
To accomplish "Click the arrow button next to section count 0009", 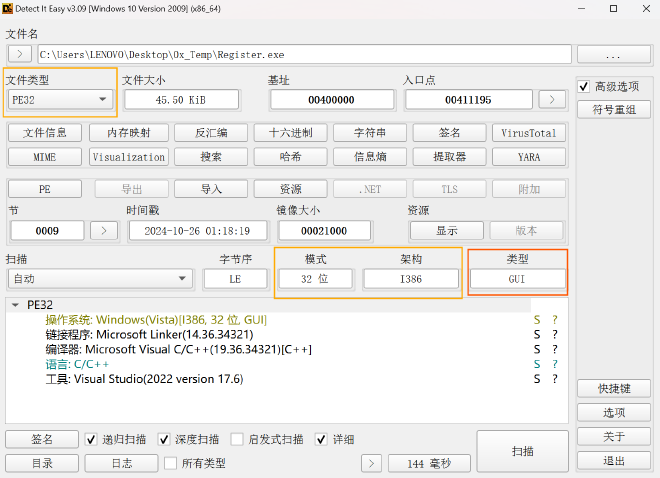I will [104, 231].
